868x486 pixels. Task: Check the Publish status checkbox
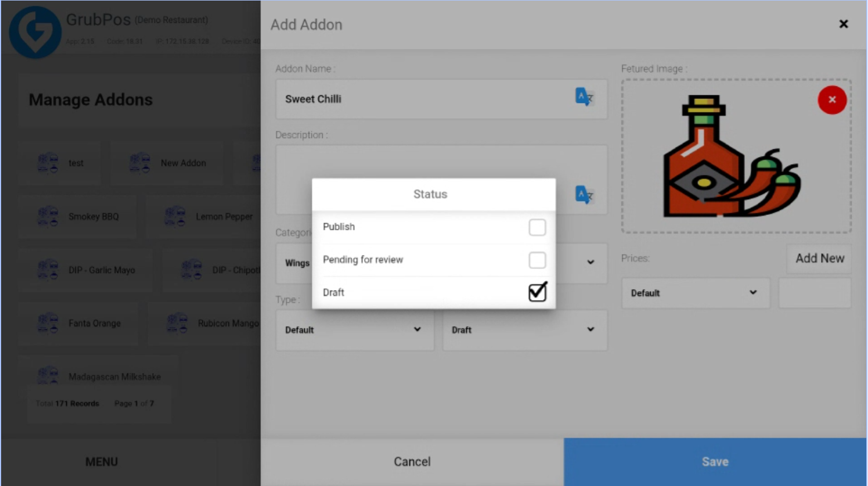tap(537, 227)
